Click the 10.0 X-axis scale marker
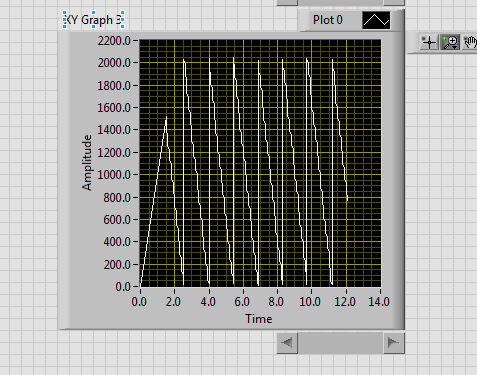 pos(310,302)
